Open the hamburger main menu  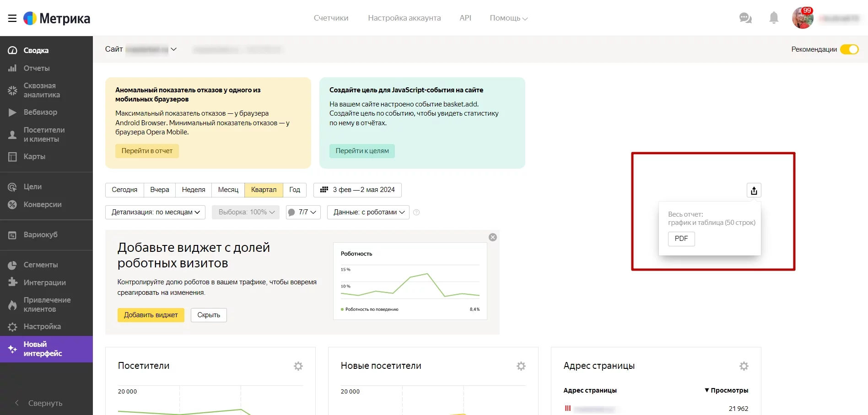click(12, 18)
